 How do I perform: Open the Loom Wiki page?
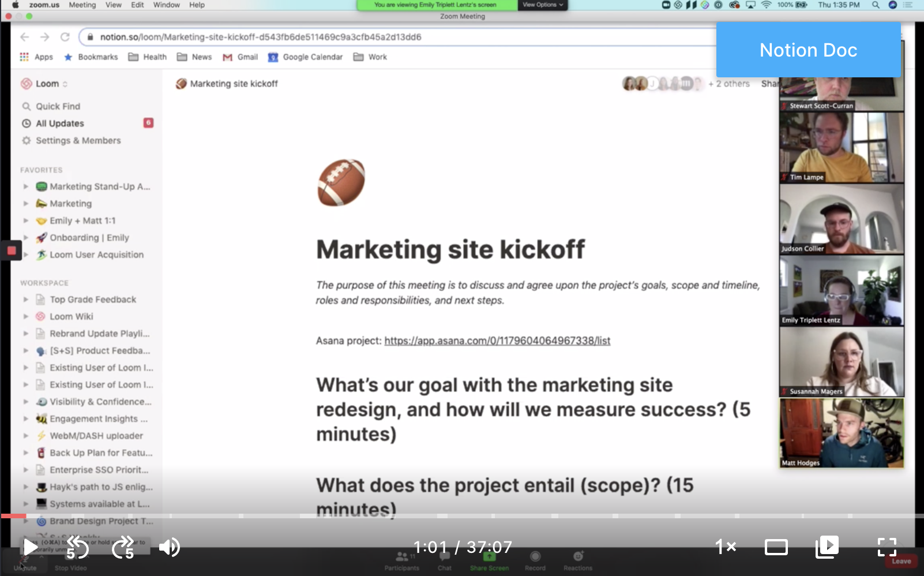pos(65,316)
